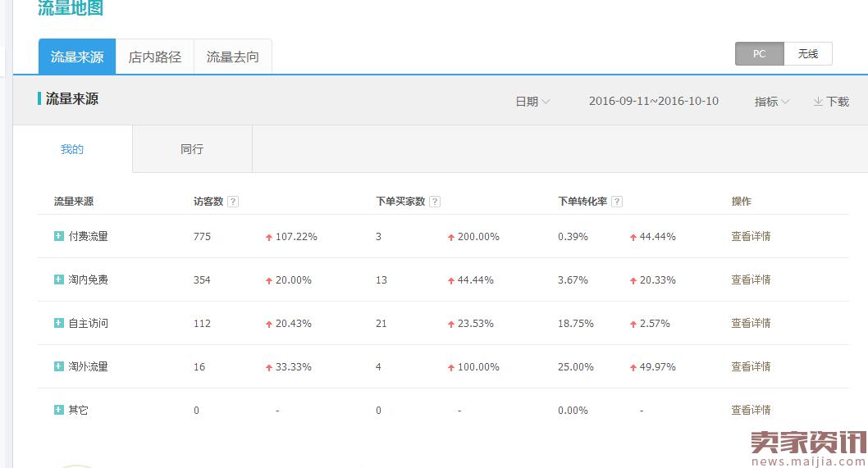
Task: Expand the 淘内免费 row
Action: [58, 279]
